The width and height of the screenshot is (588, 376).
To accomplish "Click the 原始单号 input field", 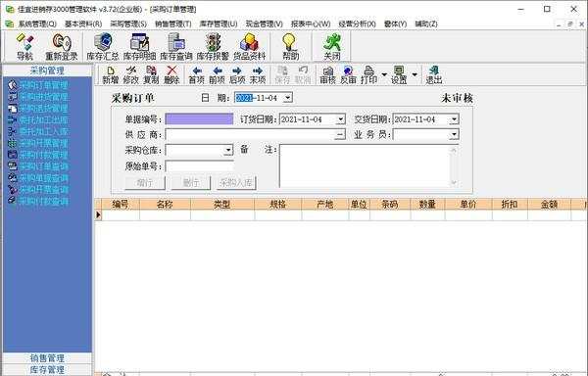I will point(199,165).
